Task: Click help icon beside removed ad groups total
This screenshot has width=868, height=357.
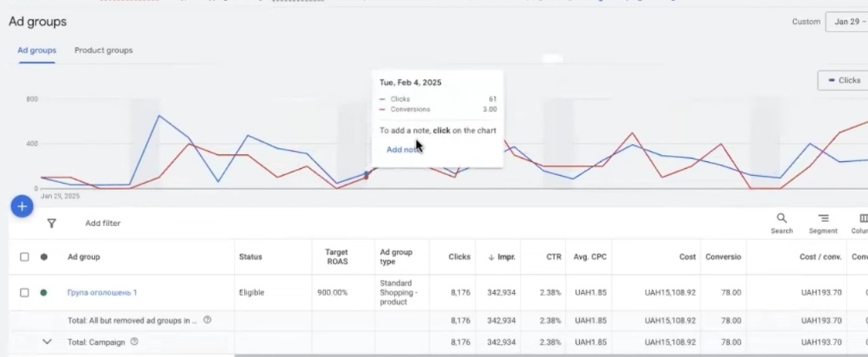Action: point(207,321)
